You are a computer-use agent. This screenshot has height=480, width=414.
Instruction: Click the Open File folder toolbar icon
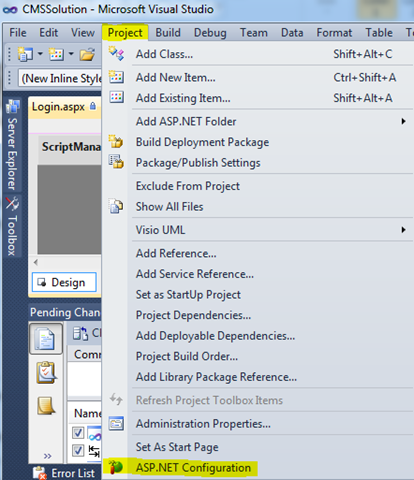point(87,54)
